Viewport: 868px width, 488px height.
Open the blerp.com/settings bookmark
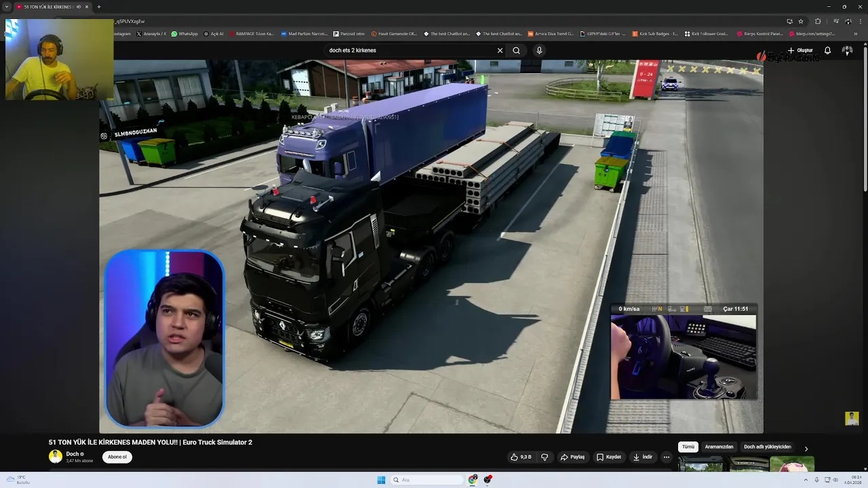(x=812, y=33)
